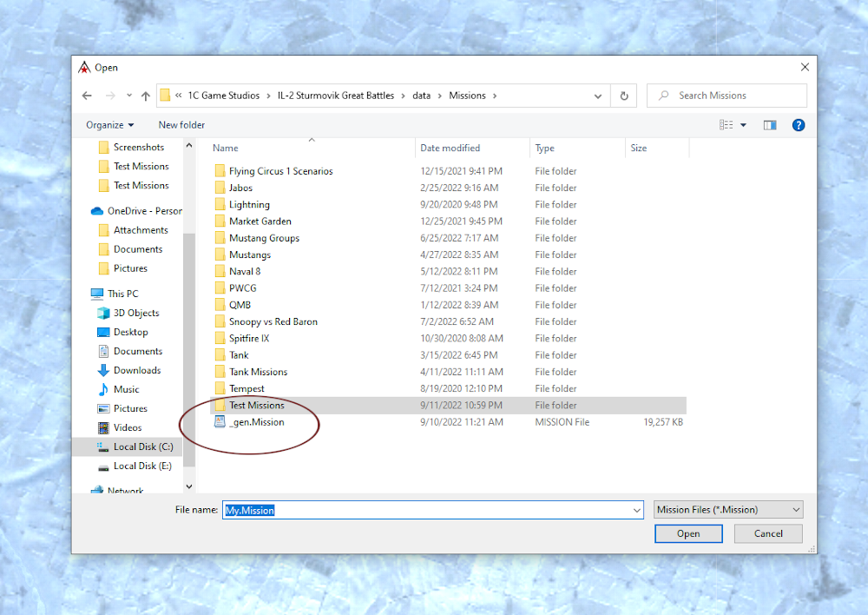
Task: Expand the address bar history dropdown
Action: point(598,96)
